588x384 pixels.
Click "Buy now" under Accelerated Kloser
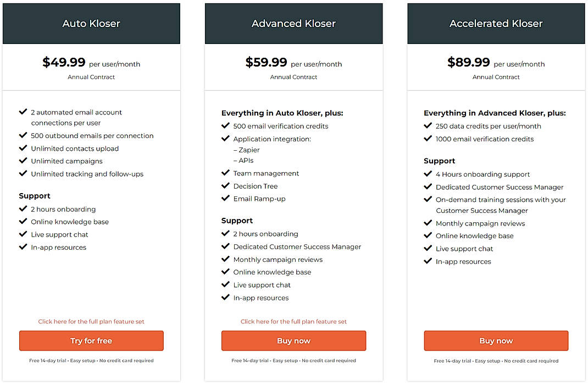tap(496, 341)
